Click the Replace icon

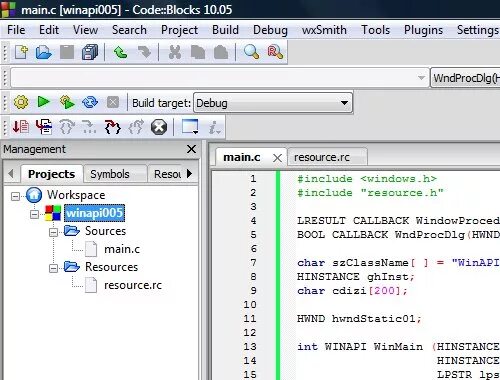click(275, 52)
